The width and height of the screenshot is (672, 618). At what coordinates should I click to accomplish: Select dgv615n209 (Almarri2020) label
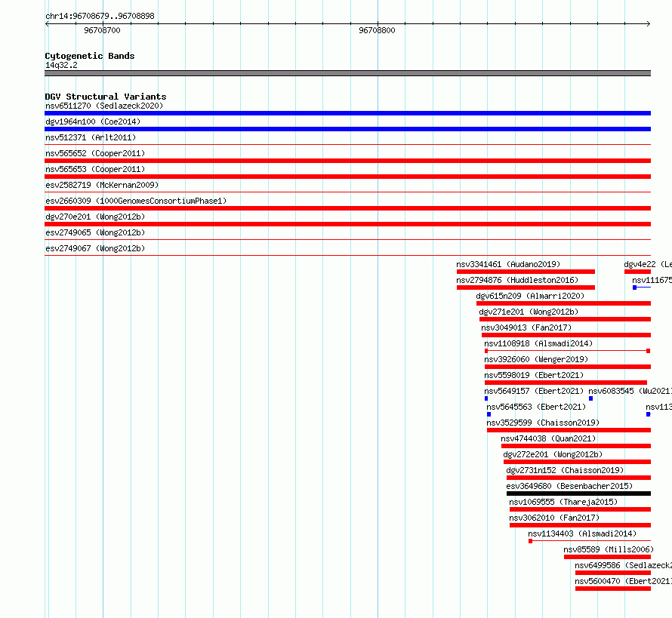point(530,296)
